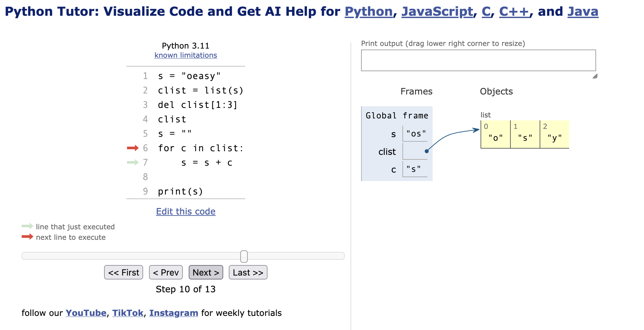644x330 pixels.
Task: Open the JavaScript link in the heading
Action: [437, 12]
